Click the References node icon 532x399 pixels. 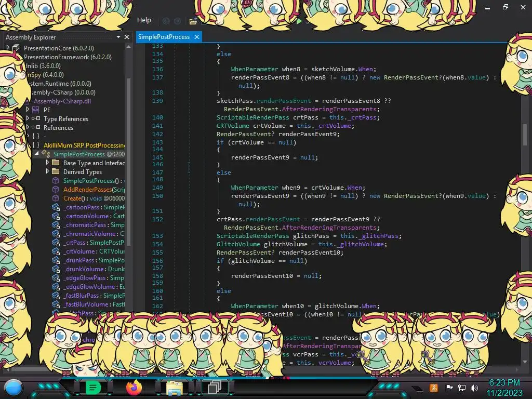coord(36,127)
